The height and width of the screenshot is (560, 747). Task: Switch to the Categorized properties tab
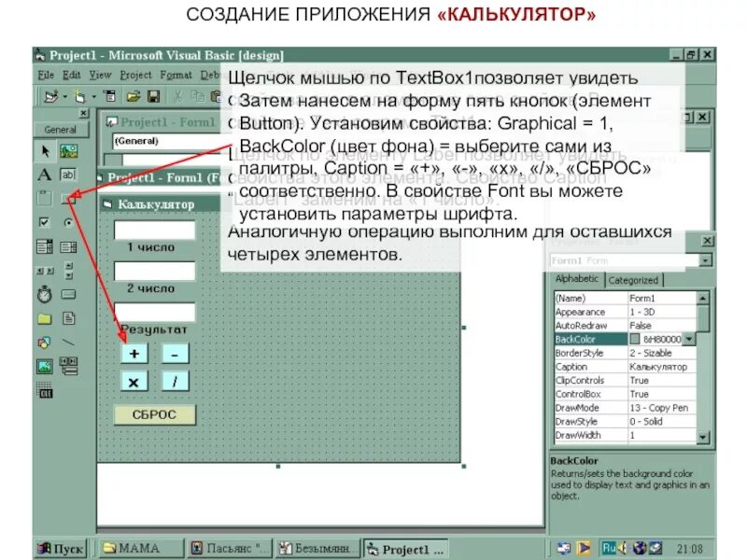tap(633, 281)
